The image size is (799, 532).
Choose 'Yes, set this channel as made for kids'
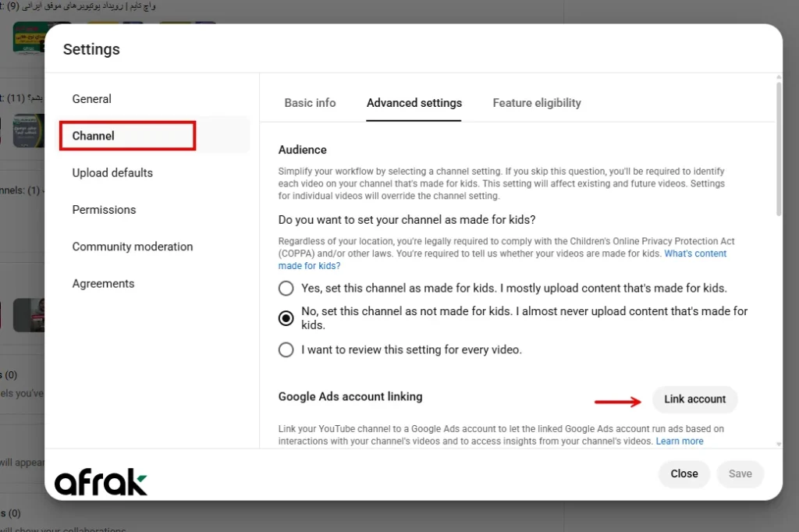(x=286, y=289)
